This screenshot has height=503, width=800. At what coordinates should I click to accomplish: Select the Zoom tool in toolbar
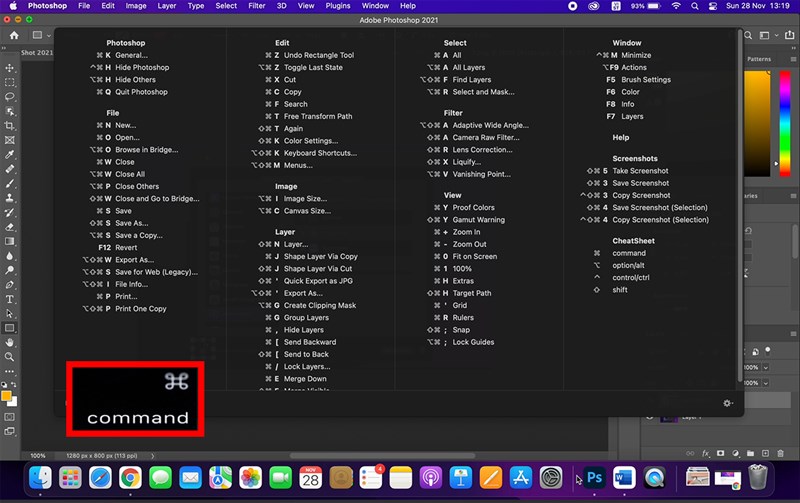(10, 357)
